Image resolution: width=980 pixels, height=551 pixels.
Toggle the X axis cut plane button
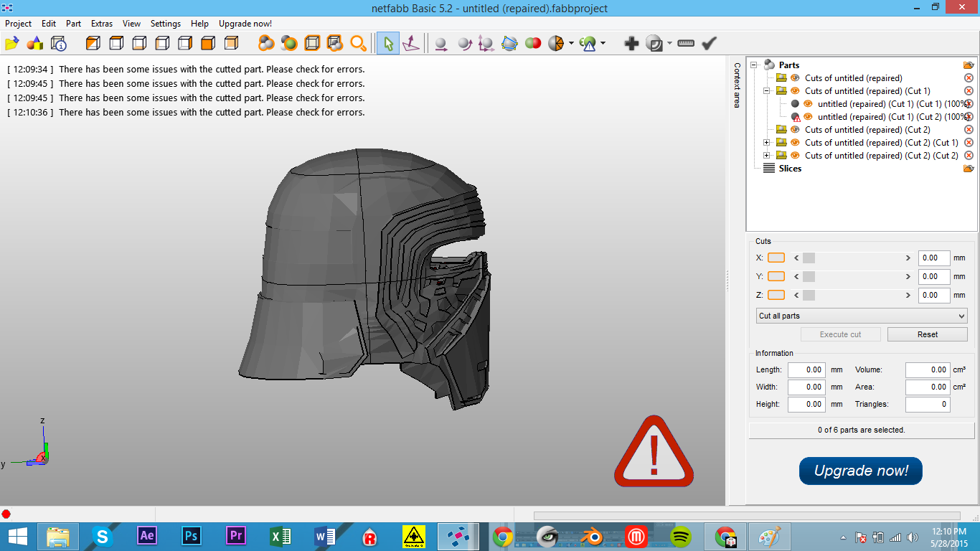(x=776, y=258)
